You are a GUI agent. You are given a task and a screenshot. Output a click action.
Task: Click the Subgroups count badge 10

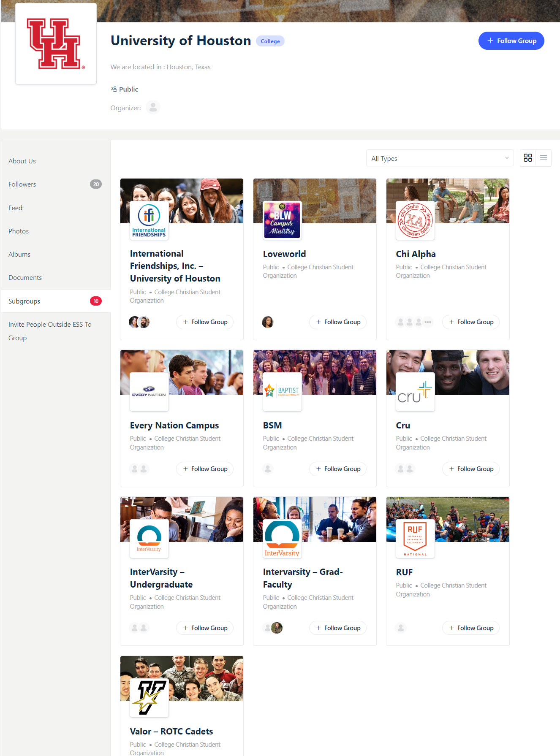coord(96,301)
